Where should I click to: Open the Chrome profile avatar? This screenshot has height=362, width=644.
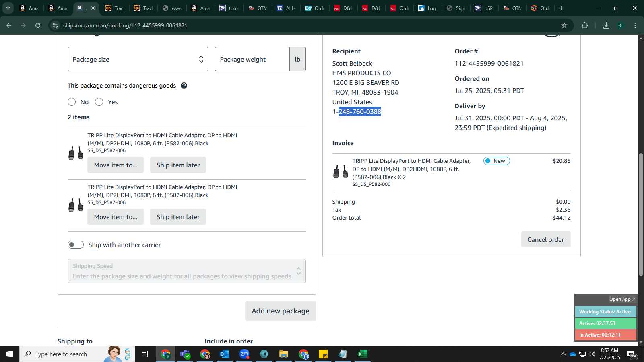(621, 25)
